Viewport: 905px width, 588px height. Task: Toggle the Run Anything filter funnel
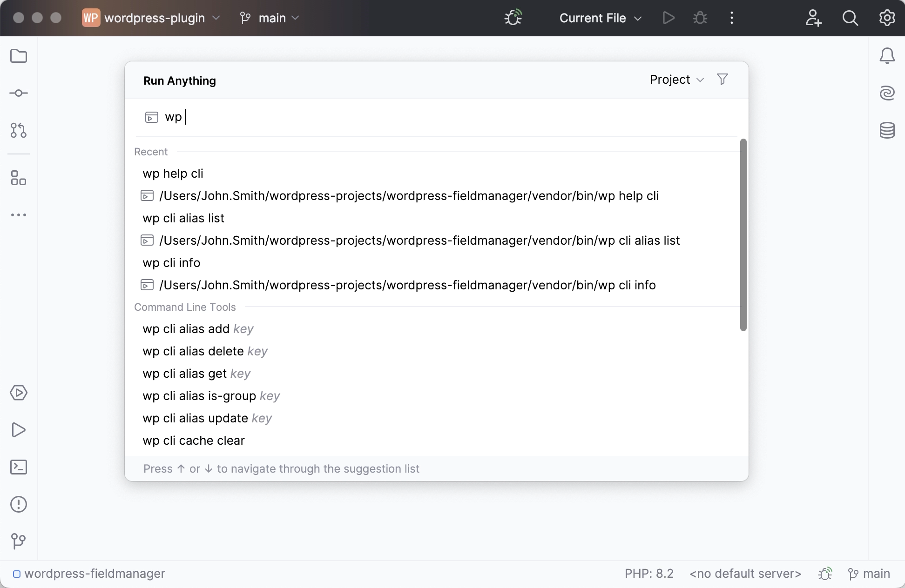click(x=722, y=79)
